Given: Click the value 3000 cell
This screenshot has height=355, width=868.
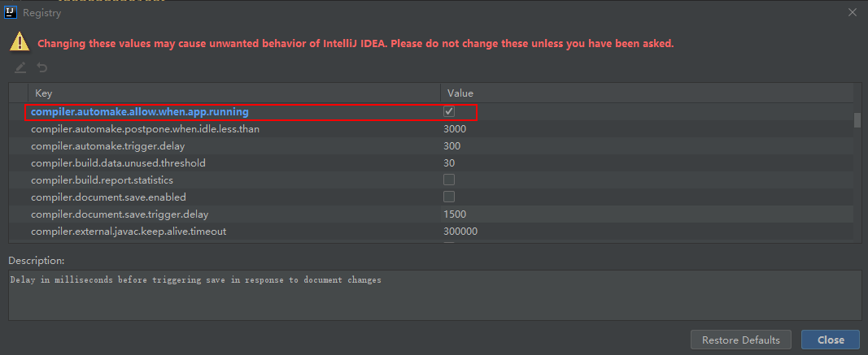Looking at the screenshot, I should pos(647,129).
